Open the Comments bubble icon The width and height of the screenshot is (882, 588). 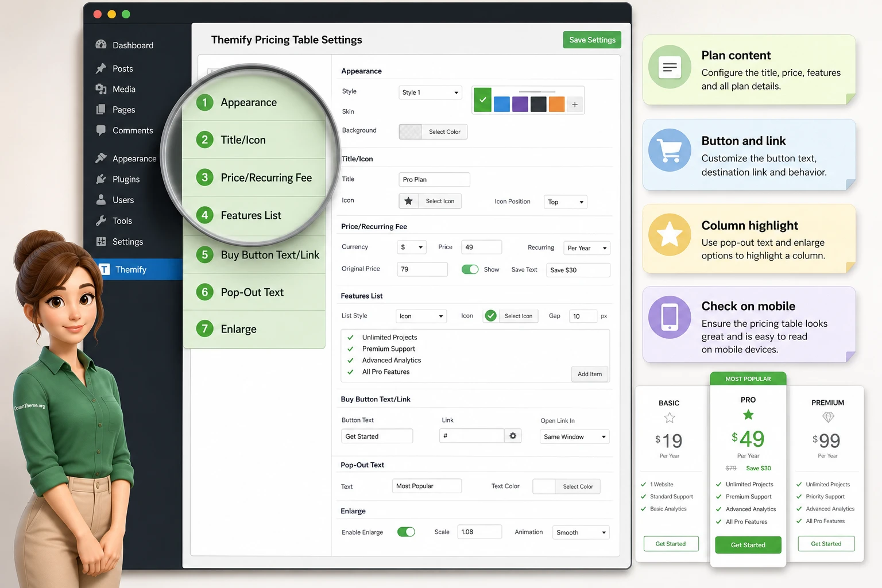coord(101,130)
